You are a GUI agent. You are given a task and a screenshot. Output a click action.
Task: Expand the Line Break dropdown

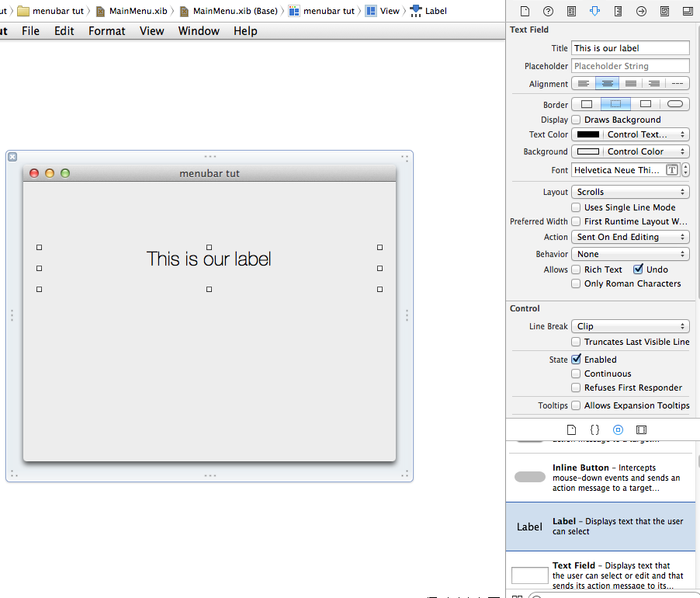tap(630, 327)
